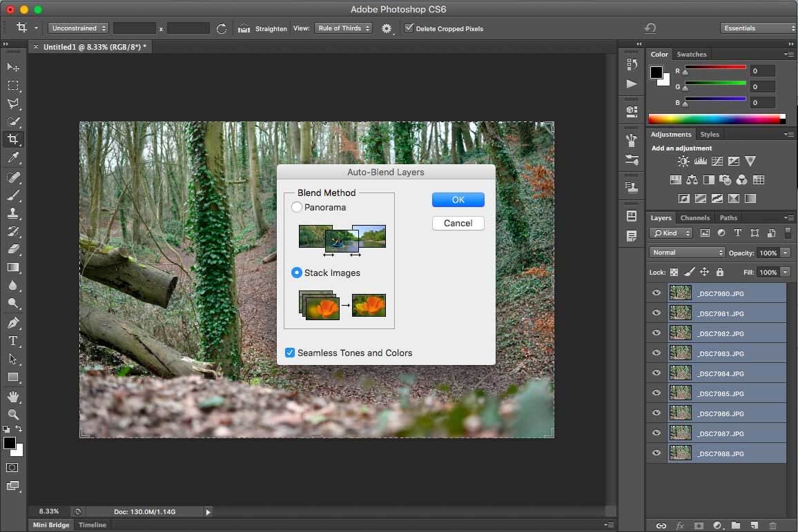Select the Pen tool
The image size is (798, 532).
13,322
